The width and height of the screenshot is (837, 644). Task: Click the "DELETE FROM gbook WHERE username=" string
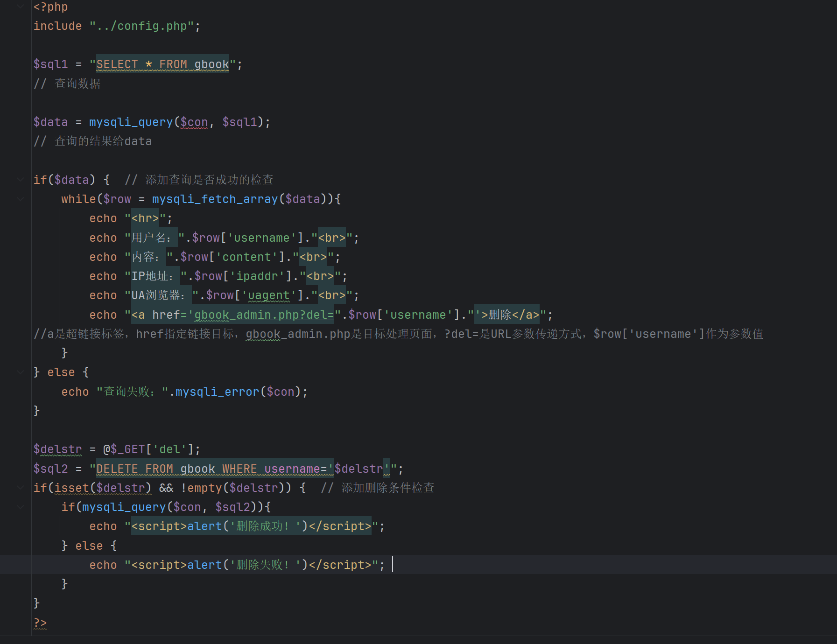click(211, 469)
